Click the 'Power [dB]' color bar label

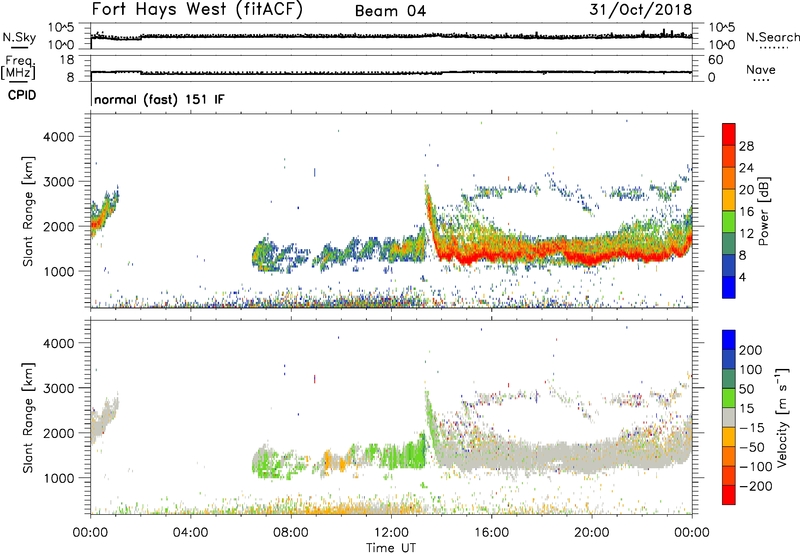pos(763,211)
